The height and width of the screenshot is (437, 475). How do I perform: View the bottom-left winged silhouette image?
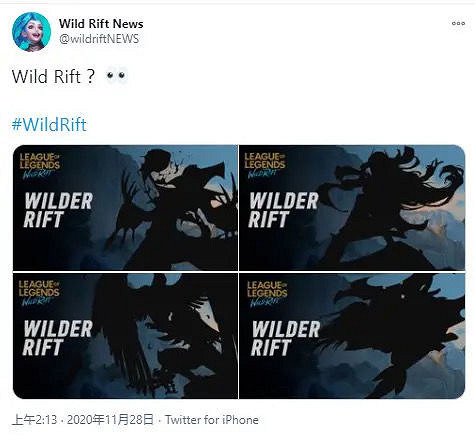[125, 336]
